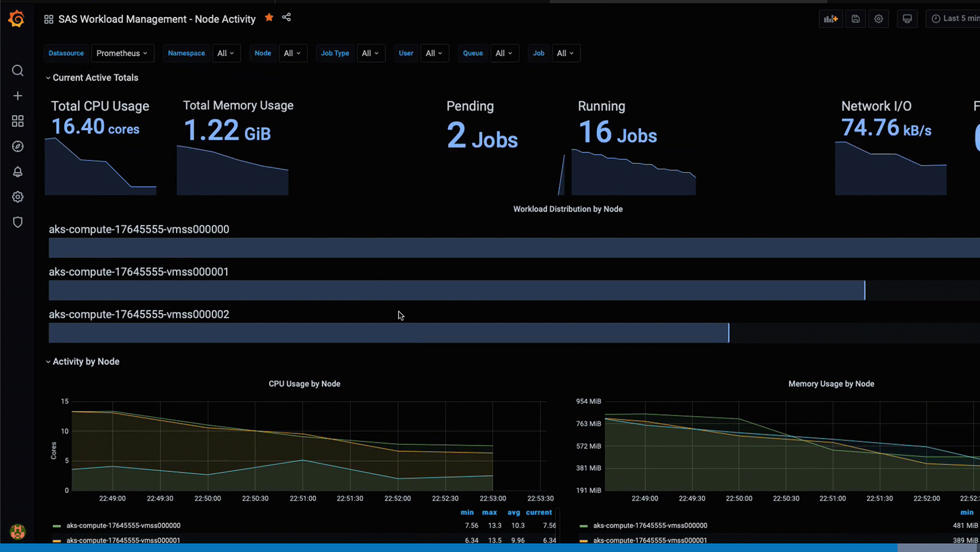
Task: Open the Explore compass icon
Action: point(17,146)
